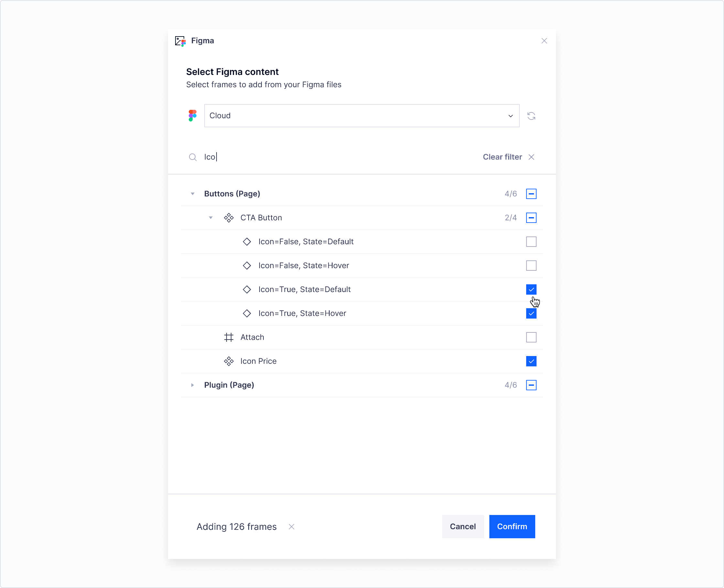Click the frame/hash icon next to Attach
Screen dimensions: 724x588
click(x=229, y=337)
